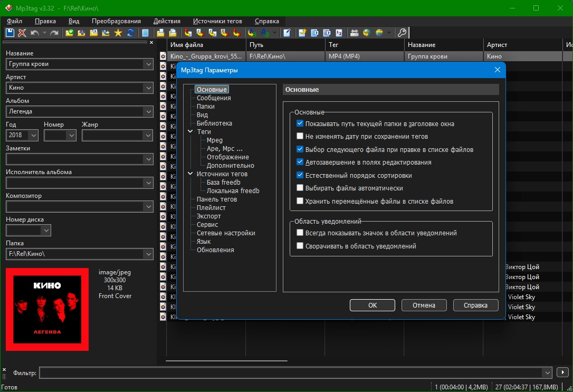Image resolution: width=573 pixels, height=392 pixels.
Task: Open options via the wrench toolbar icon
Action: pos(402,33)
